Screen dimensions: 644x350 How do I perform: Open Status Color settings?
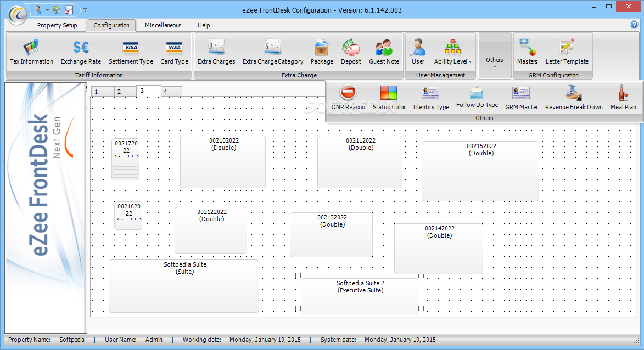[389, 98]
